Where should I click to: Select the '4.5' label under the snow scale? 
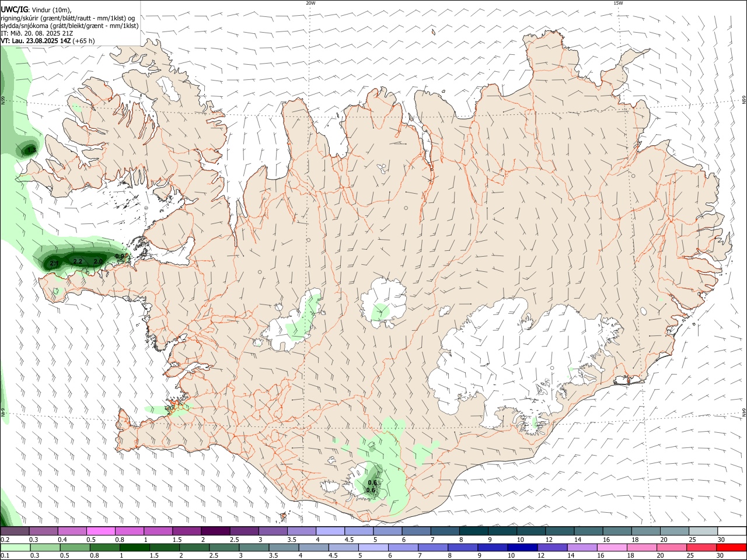[x=348, y=540]
